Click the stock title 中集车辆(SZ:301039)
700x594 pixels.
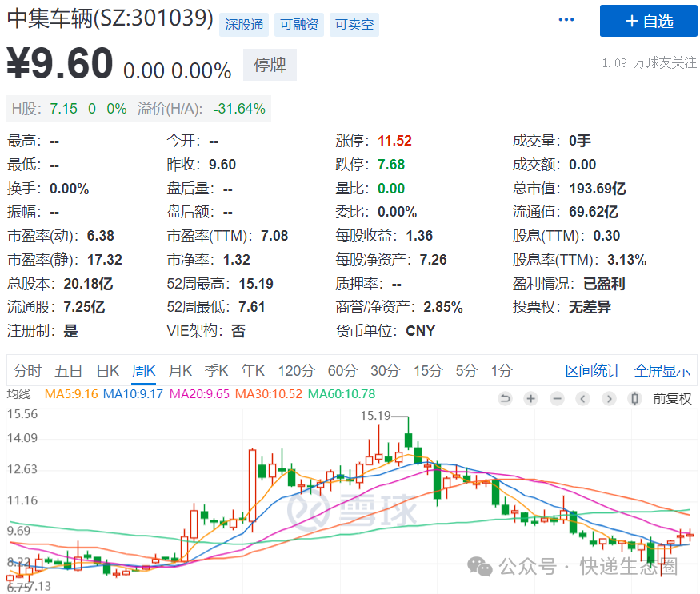110,18
